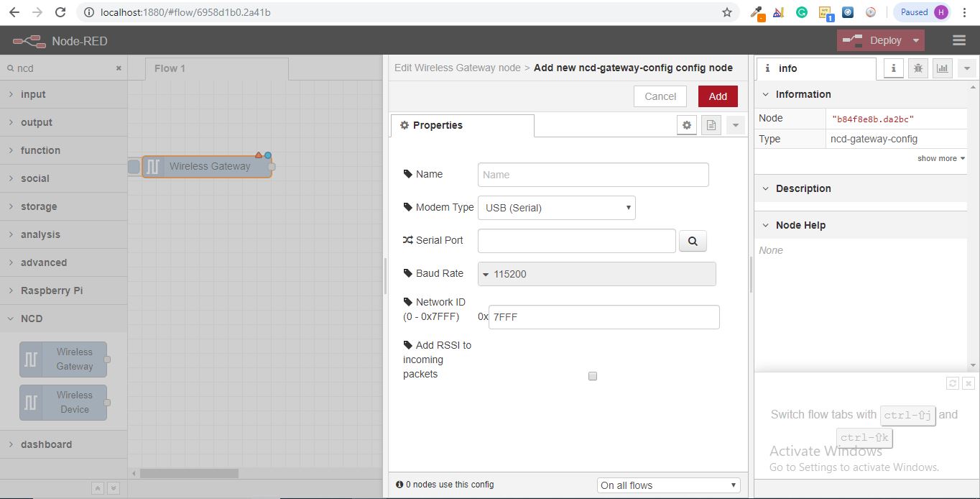Open the node description document icon

(x=711, y=125)
